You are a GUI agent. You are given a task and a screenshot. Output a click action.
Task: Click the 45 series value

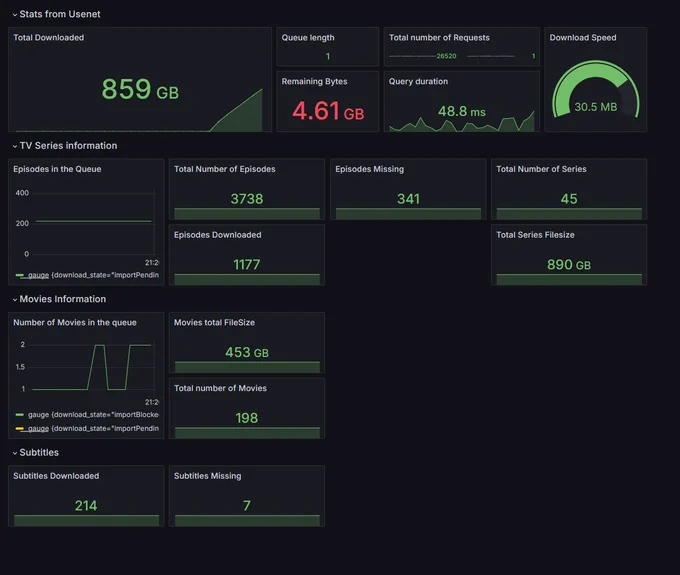569,199
